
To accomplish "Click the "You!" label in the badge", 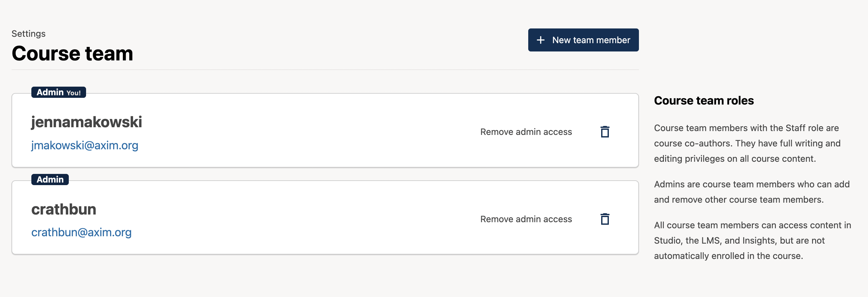I will [x=74, y=93].
